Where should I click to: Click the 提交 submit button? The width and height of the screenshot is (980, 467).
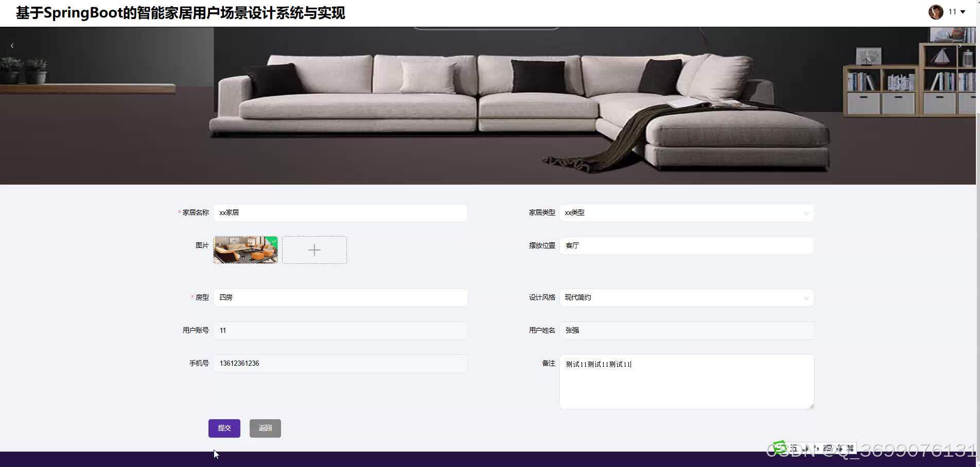pos(224,428)
